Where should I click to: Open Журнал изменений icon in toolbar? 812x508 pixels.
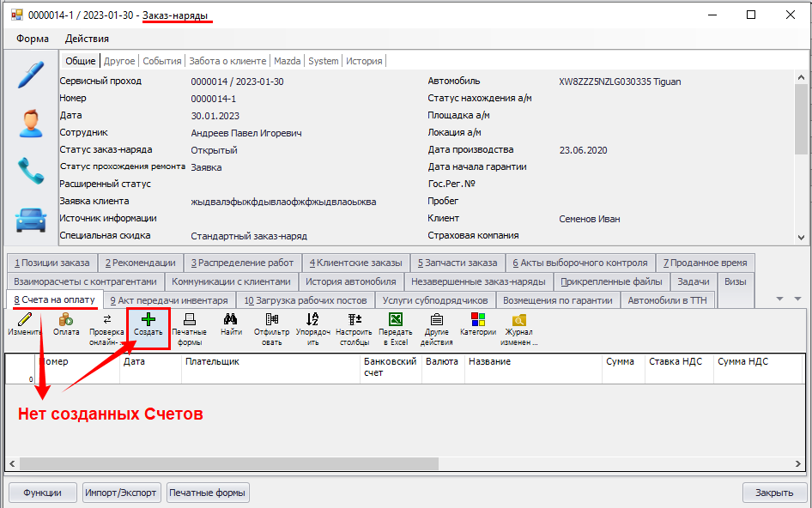pyautogui.click(x=520, y=320)
